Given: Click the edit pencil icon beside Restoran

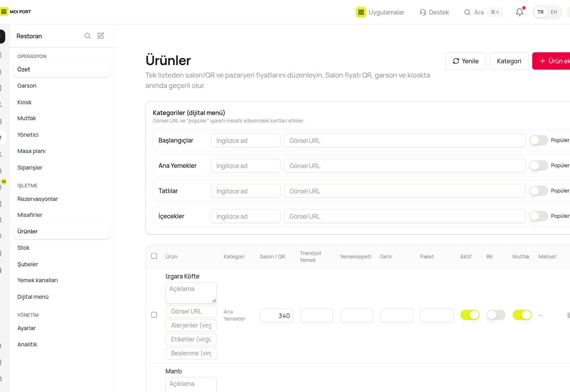Looking at the screenshot, I should click(101, 36).
